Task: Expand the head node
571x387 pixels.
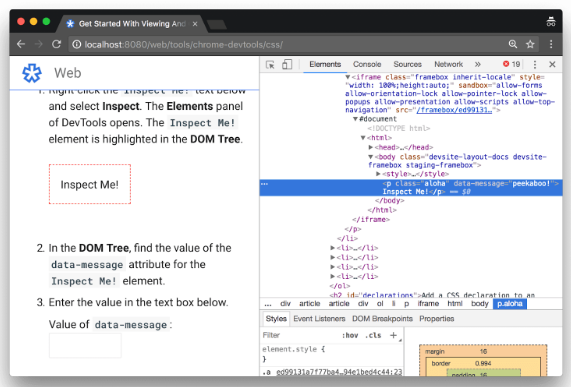Action: click(x=371, y=147)
